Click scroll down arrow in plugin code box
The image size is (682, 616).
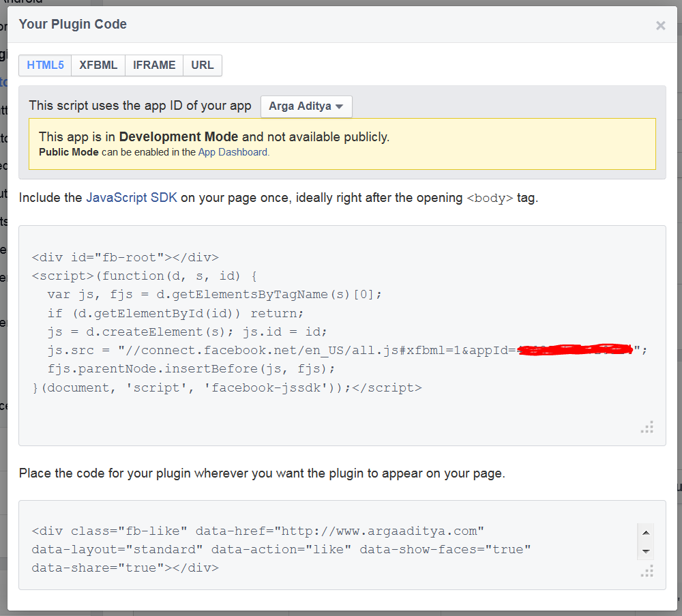646,551
